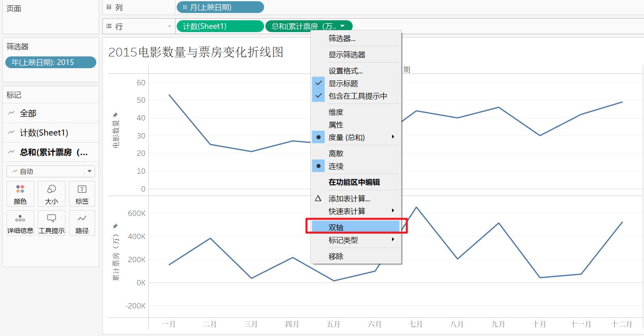Select 连续 radio option
The width and height of the screenshot is (644, 336).
[319, 166]
